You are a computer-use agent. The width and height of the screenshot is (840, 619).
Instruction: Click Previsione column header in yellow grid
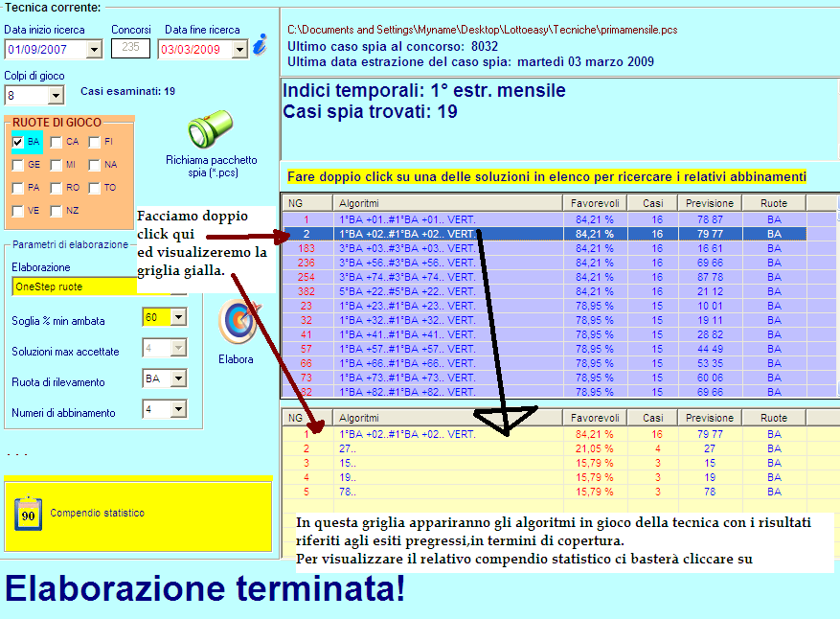pos(710,418)
